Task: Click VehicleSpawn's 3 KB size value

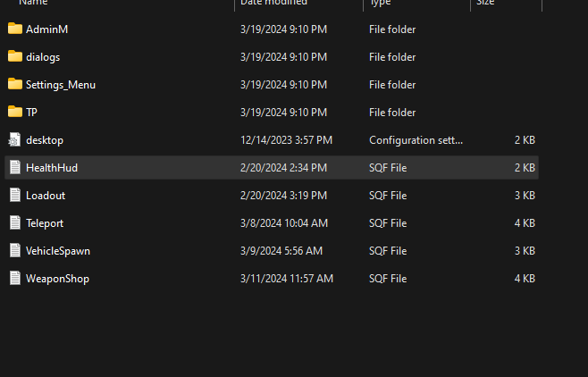Action: (x=525, y=251)
